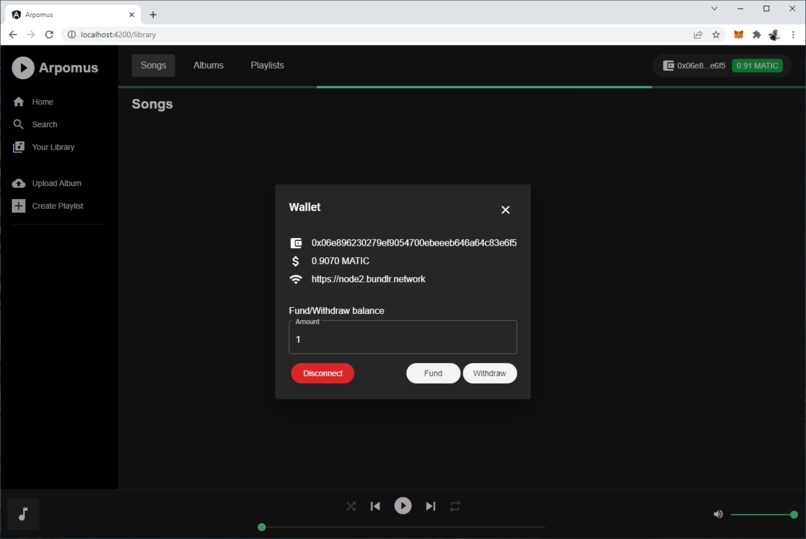The width and height of the screenshot is (806, 539).
Task: Open Upload Album page
Action: pyautogui.click(x=47, y=183)
